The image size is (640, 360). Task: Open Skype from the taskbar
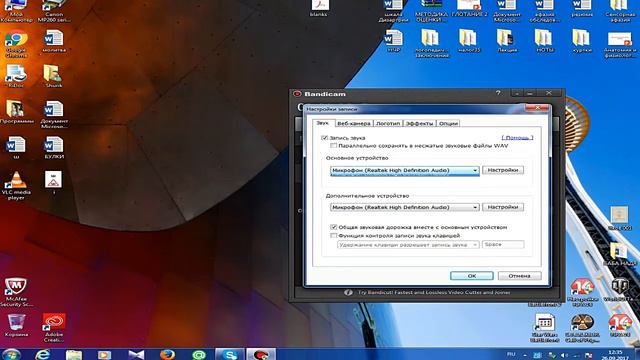tap(230, 354)
